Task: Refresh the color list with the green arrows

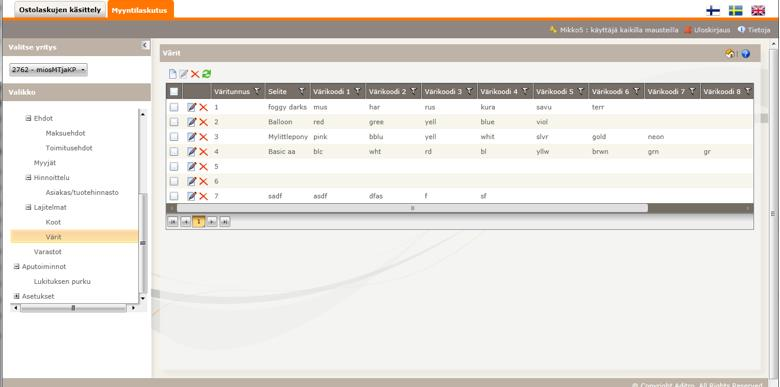Action: tap(206, 74)
